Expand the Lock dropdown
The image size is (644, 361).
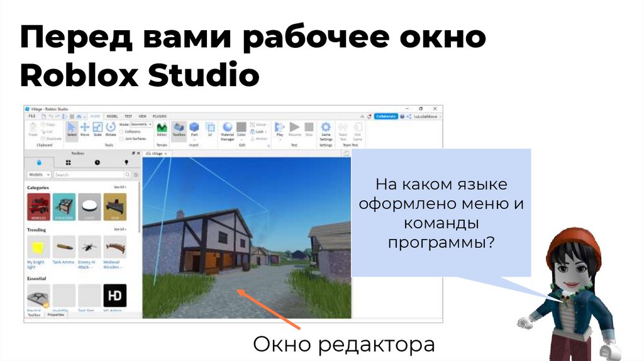pyautogui.click(x=258, y=131)
